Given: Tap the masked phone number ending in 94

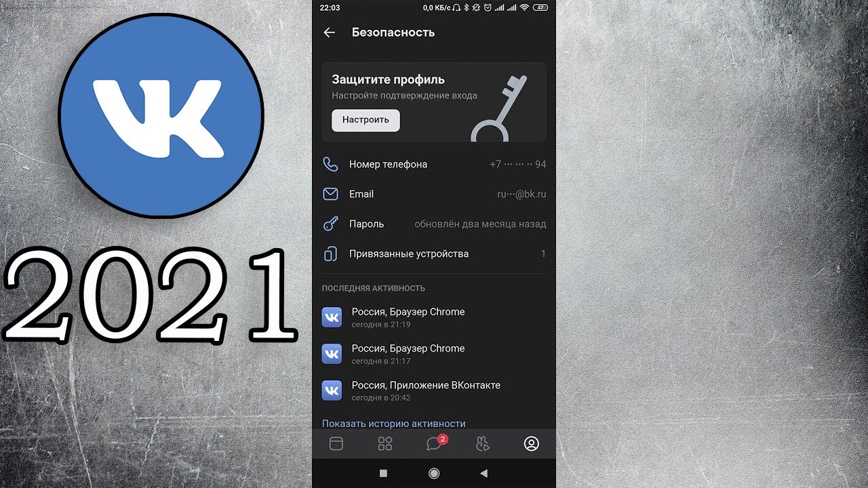Looking at the screenshot, I should point(518,164).
